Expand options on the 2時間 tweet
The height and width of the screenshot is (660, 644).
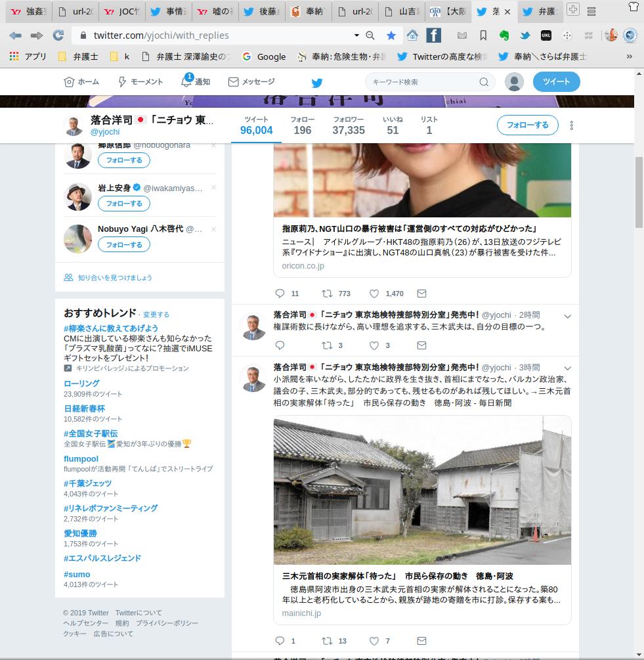tap(567, 317)
